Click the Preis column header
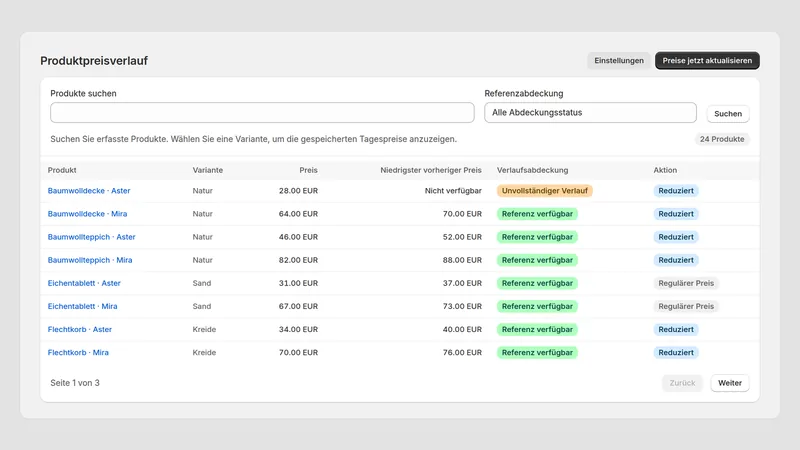800x450 pixels. [x=308, y=170]
